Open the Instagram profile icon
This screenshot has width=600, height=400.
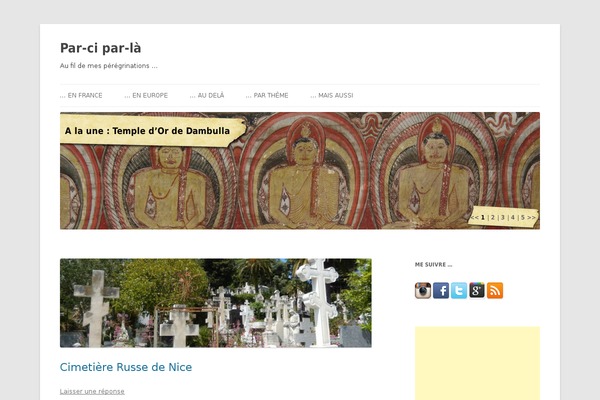point(423,291)
